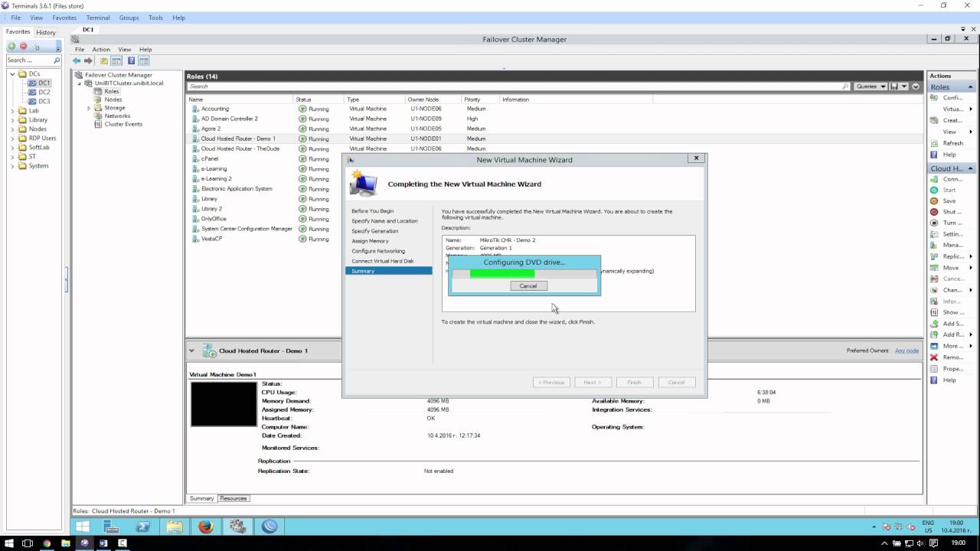The height and width of the screenshot is (551, 980).
Task: Collapse the Roles section in the Actions pane
Action: pos(971,87)
